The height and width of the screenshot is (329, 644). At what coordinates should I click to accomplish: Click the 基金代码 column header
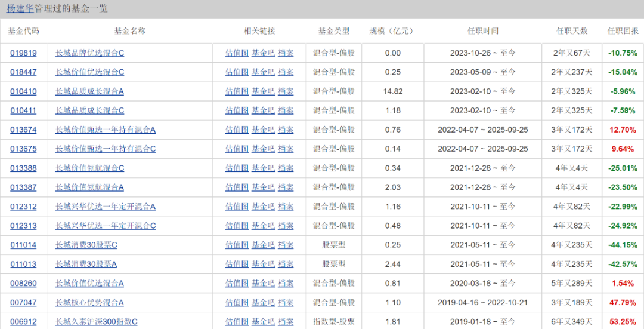tap(23, 31)
